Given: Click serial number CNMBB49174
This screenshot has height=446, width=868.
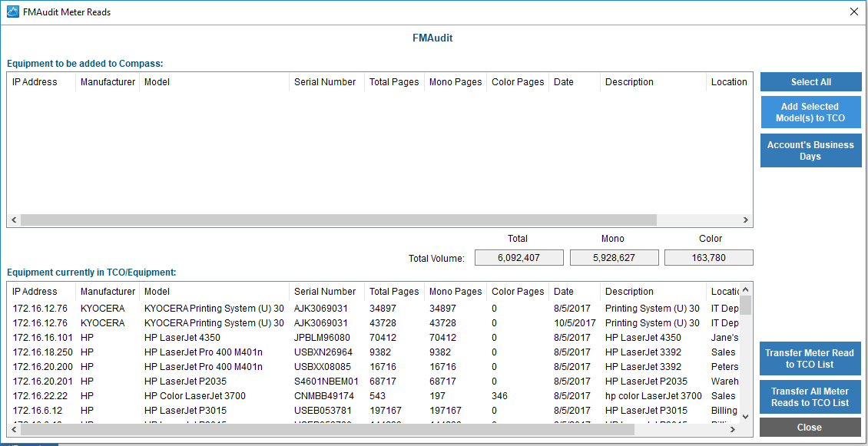Looking at the screenshot, I should (x=324, y=396).
